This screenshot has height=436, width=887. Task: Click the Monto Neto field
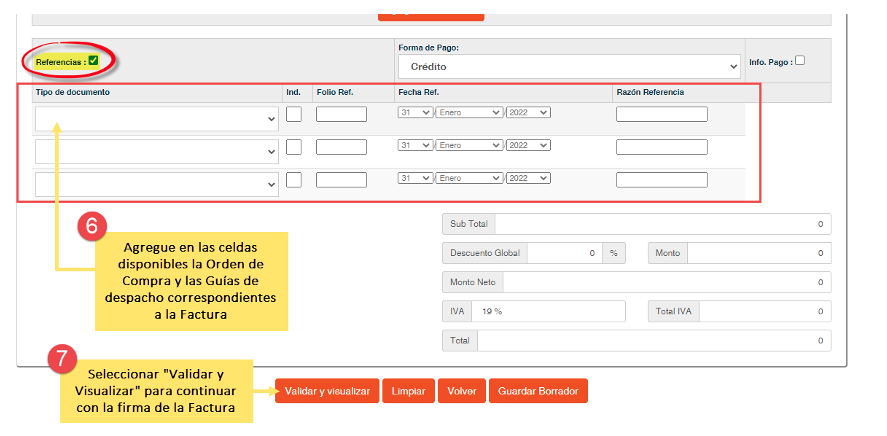(667, 282)
